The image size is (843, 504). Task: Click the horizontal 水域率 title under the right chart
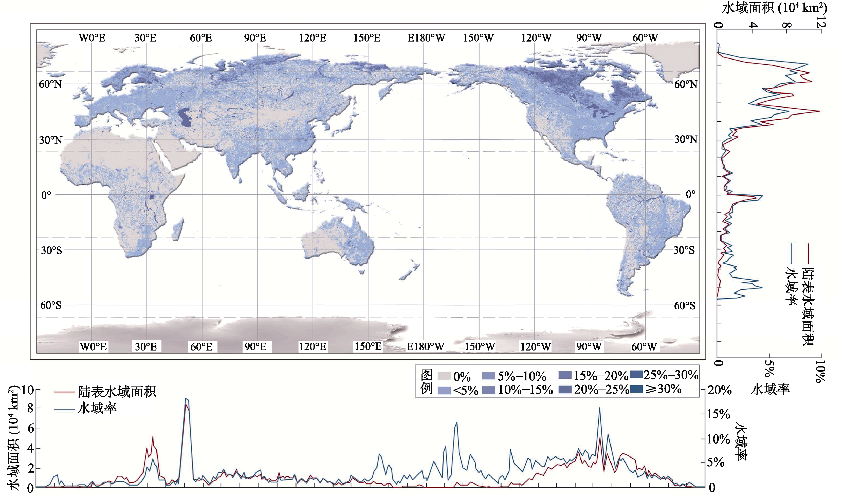[771, 390]
